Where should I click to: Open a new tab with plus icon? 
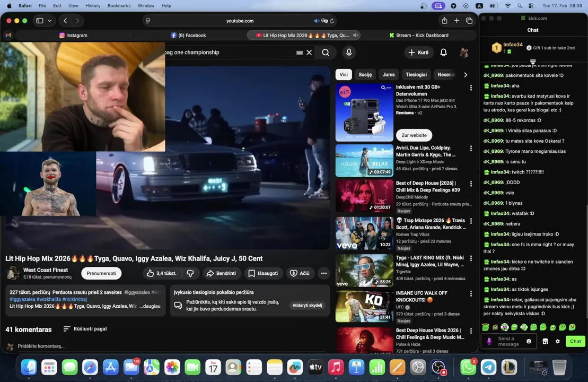(x=457, y=21)
